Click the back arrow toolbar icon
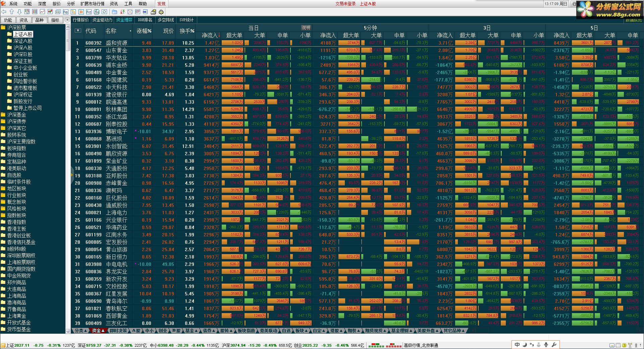Image resolution: width=644 pixels, height=349 pixels. 4,12
